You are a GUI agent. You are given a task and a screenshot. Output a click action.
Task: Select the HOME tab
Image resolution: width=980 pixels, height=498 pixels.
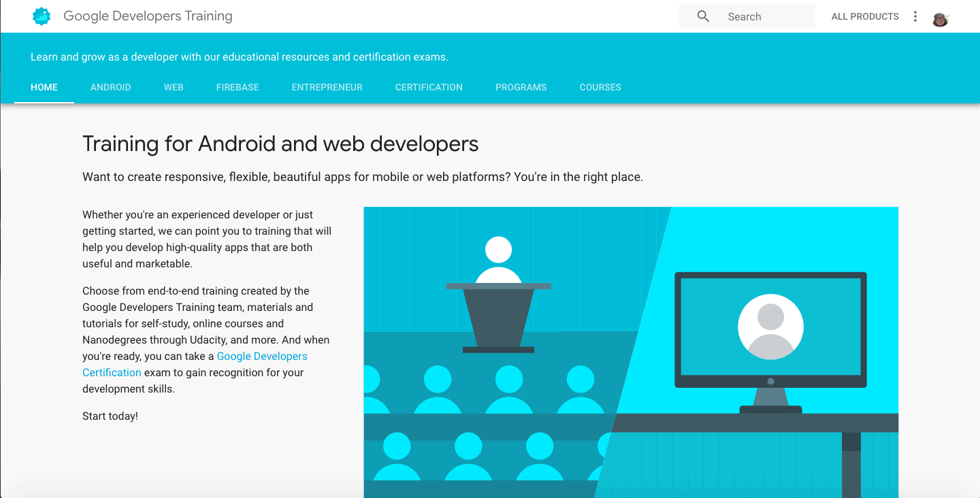point(44,87)
